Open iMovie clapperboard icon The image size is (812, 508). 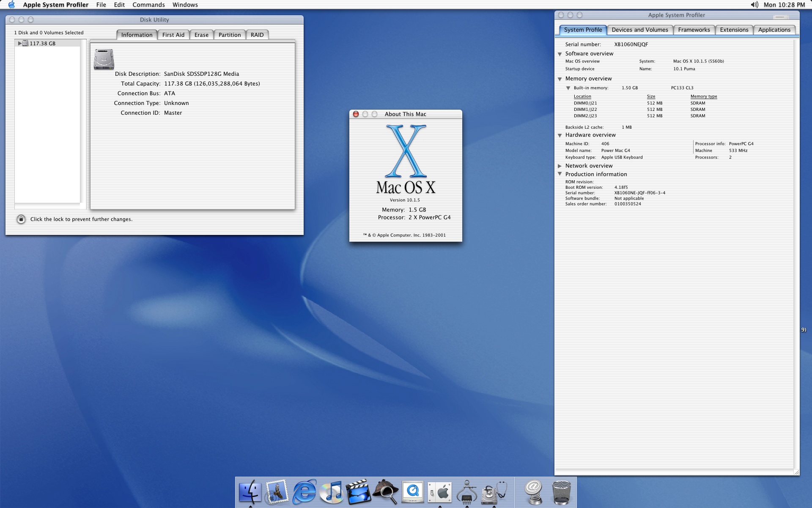[x=358, y=492]
